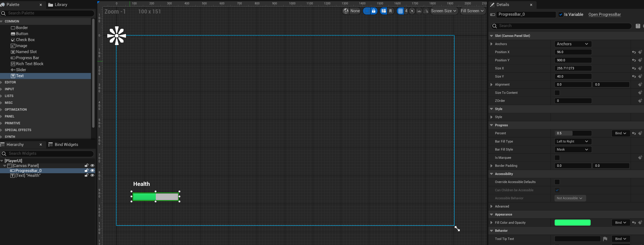The height and width of the screenshot is (245, 644).
Task: Toggle grid snapping icon in toolbar
Action: pos(400,11)
